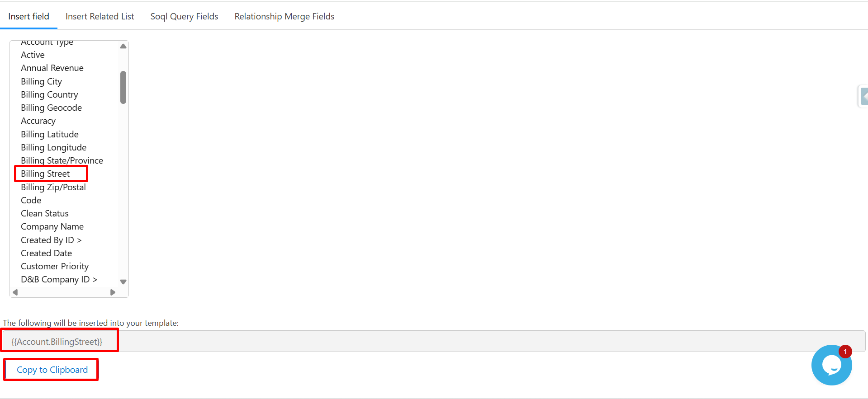Image resolution: width=868 pixels, height=399 pixels.
Task: Select Billing Street from field list
Action: [45, 174]
